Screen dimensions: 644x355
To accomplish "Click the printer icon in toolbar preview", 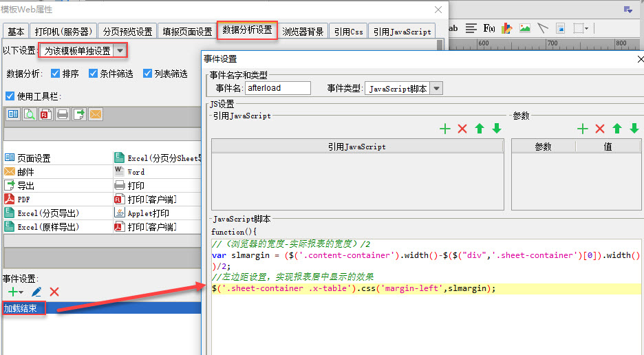I will (x=63, y=114).
